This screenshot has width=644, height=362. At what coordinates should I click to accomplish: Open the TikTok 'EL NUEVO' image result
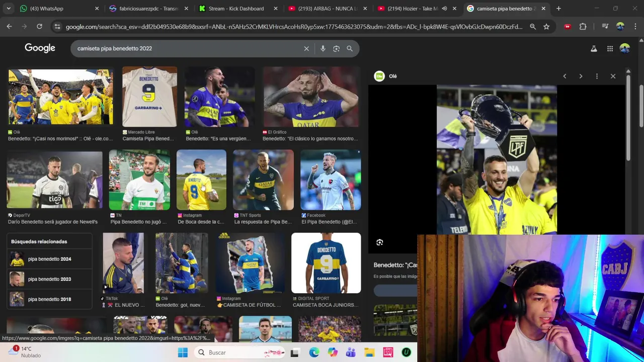(x=123, y=263)
